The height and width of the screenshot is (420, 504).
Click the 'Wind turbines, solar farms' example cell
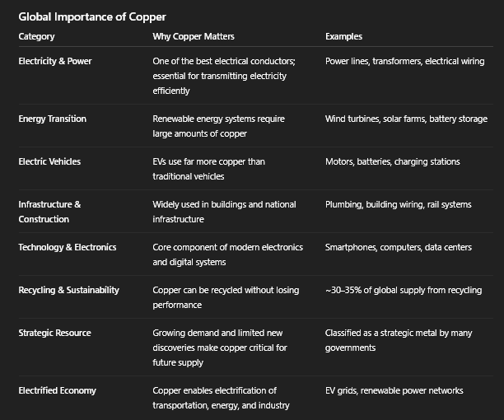[x=406, y=119]
